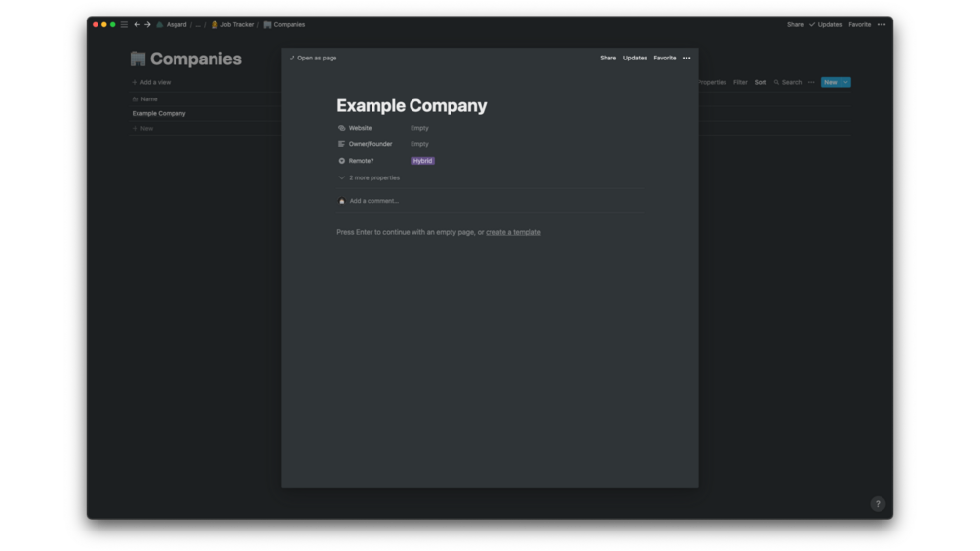Follow the create a template link

[513, 232]
